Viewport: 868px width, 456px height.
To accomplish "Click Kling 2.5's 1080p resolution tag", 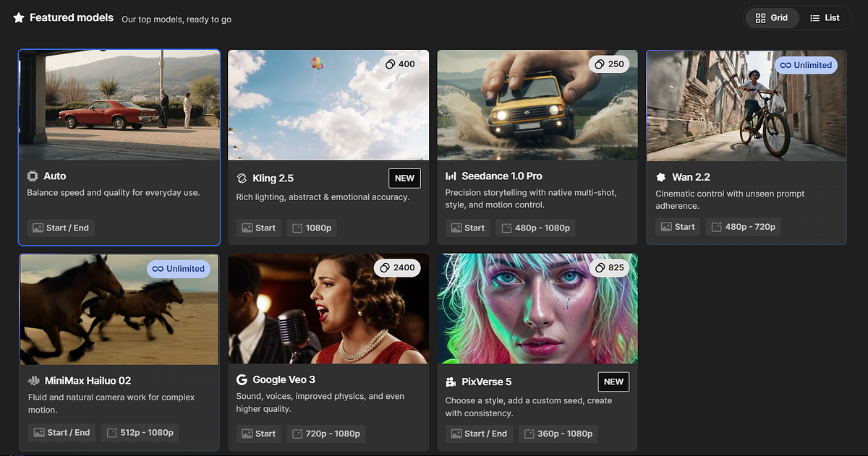I will [x=312, y=228].
